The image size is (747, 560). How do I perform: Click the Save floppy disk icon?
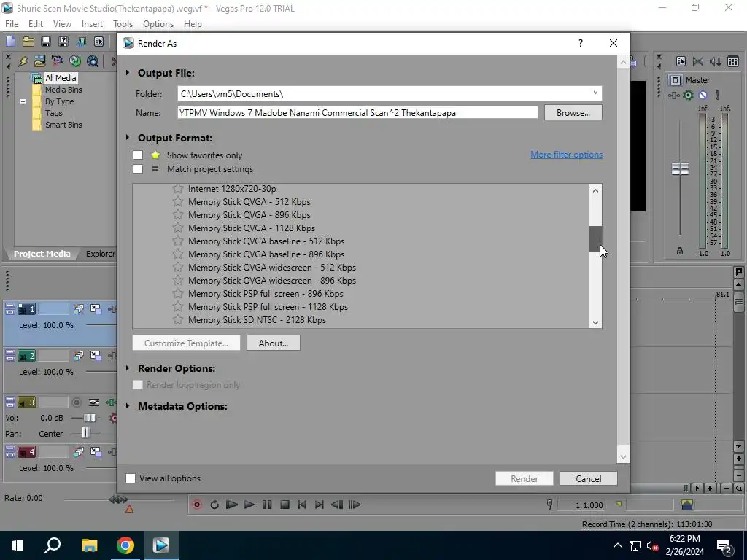point(46,42)
